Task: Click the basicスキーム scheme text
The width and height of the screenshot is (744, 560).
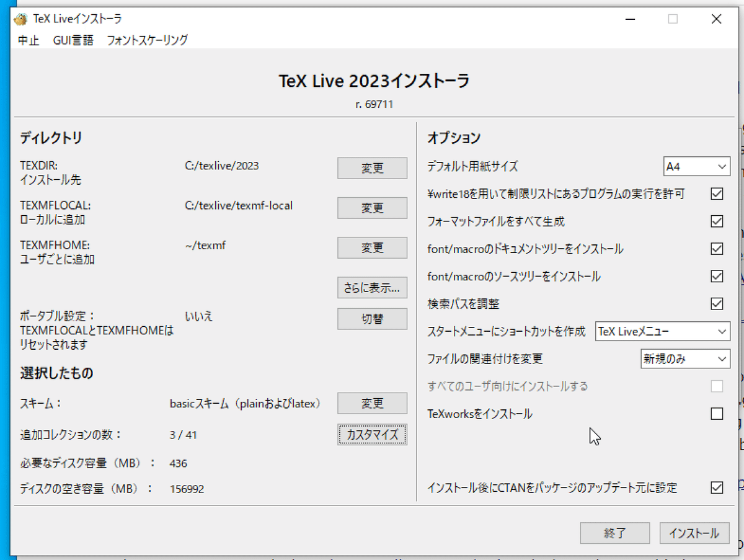Action: (x=246, y=404)
